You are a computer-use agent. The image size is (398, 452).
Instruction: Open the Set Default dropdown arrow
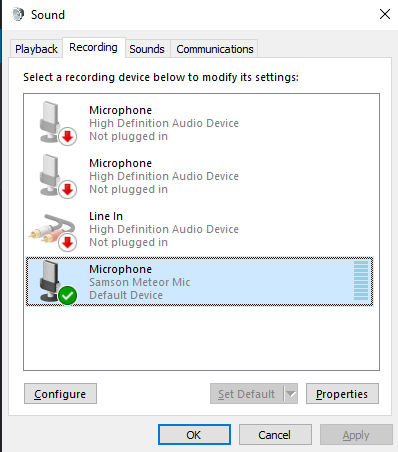pyautogui.click(x=291, y=394)
